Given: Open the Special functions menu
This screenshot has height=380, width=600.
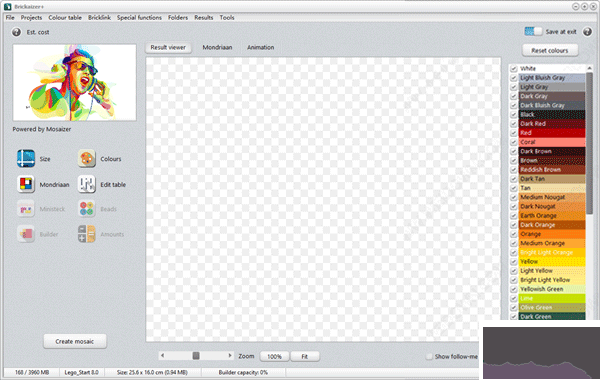Looking at the screenshot, I should click(x=139, y=18).
